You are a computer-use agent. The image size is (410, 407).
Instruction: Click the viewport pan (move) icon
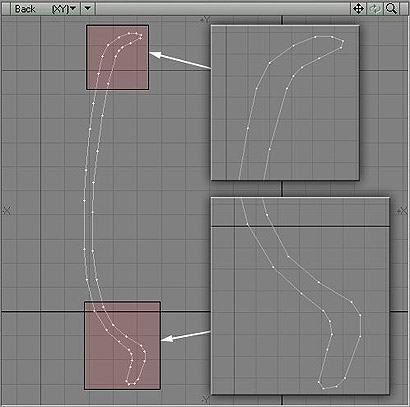358,9
